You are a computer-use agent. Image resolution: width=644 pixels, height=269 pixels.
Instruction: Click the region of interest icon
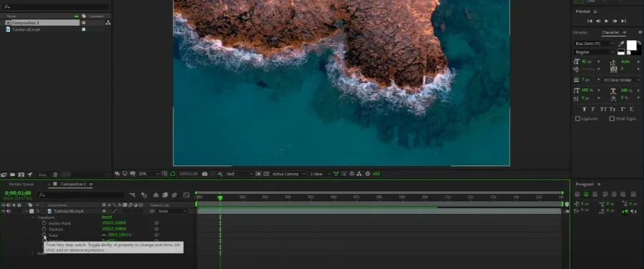[258, 174]
